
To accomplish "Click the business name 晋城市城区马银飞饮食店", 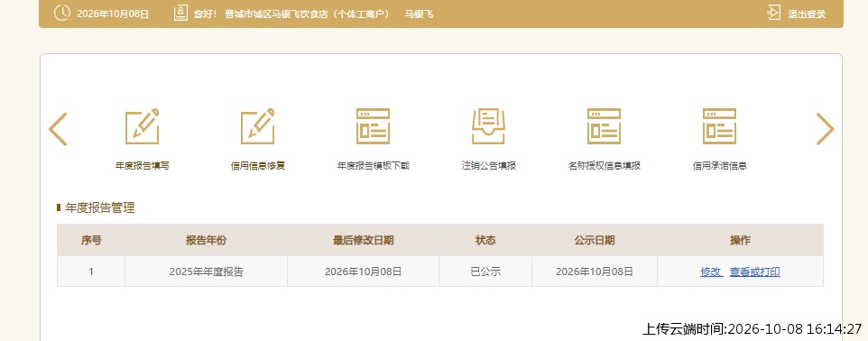I will tap(276, 14).
